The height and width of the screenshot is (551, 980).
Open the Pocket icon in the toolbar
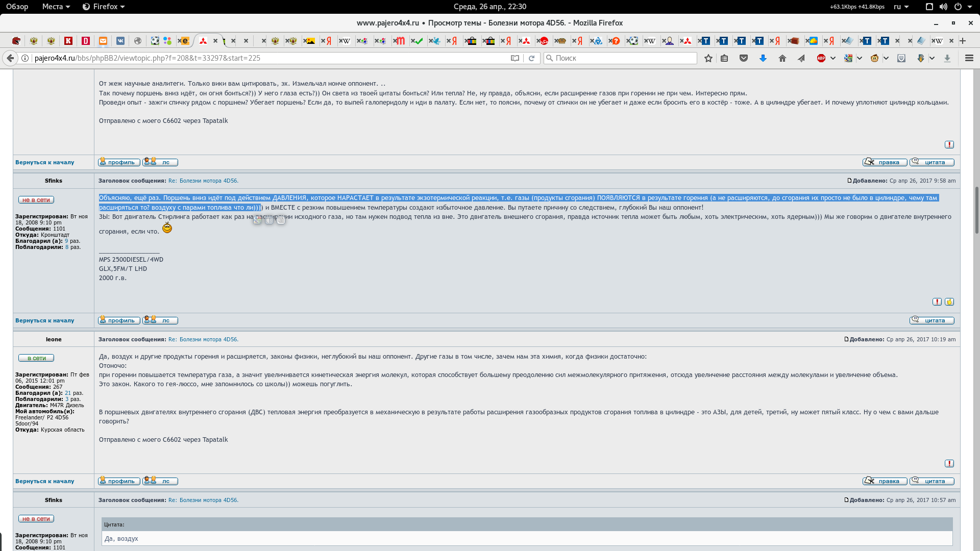click(x=744, y=58)
